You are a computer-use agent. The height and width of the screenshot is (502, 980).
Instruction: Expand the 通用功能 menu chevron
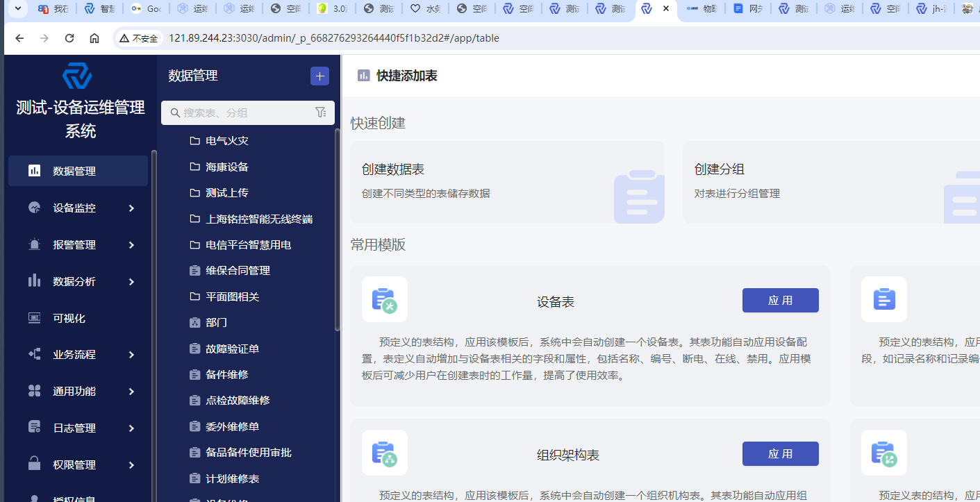[x=131, y=392]
